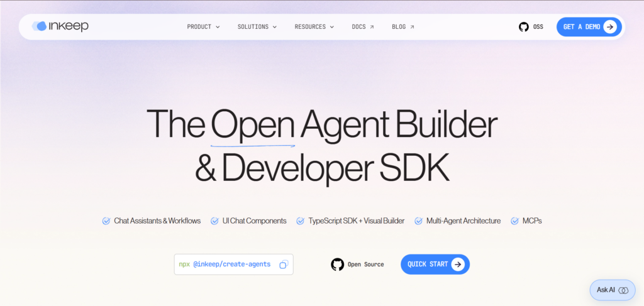This screenshot has width=644, height=306.
Task: Click the GitHub icon next to OSS
Action: pos(524,27)
